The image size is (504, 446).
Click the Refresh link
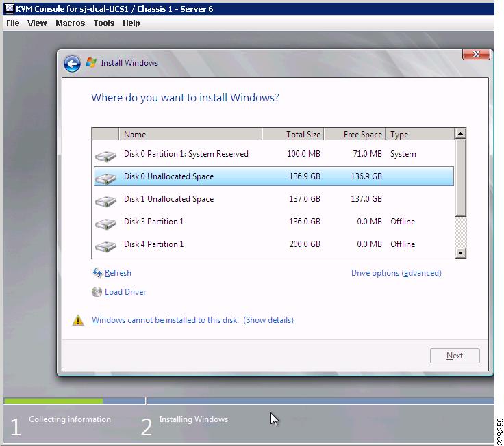pyautogui.click(x=118, y=273)
